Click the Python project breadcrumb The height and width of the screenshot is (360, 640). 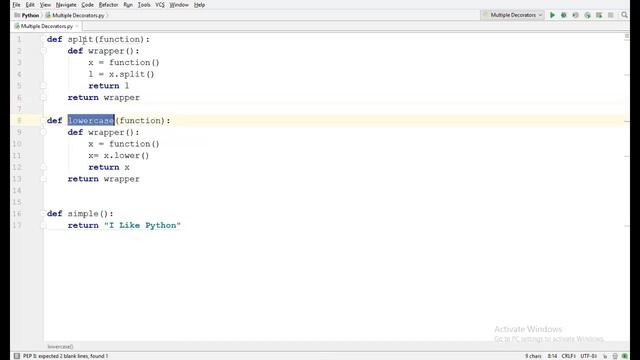27,16
